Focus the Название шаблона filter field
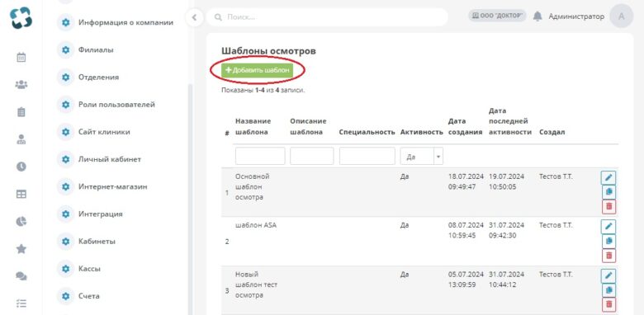This screenshot has width=644, height=315. [260, 157]
